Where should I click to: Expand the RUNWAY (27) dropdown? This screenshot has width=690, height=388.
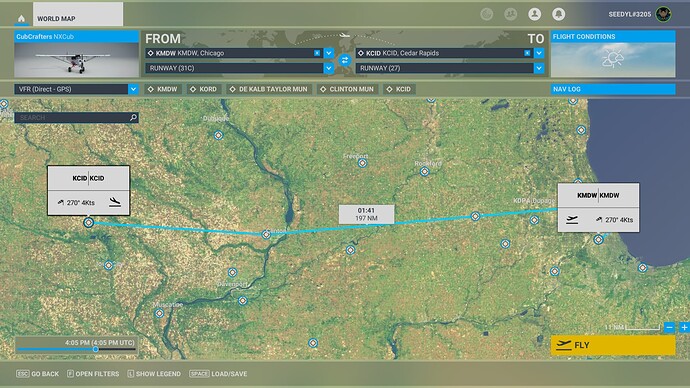[539, 68]
